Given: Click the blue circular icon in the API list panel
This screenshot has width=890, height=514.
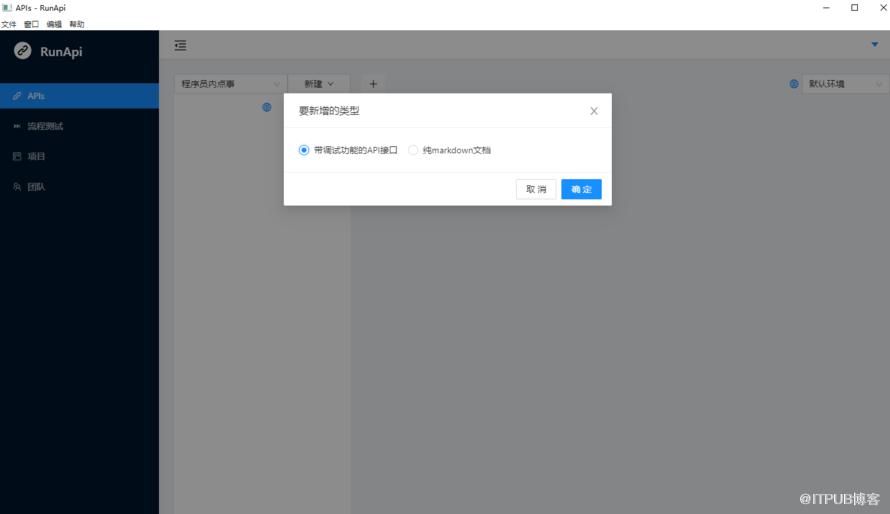Looking at the screenshot, I should [267, 107].
